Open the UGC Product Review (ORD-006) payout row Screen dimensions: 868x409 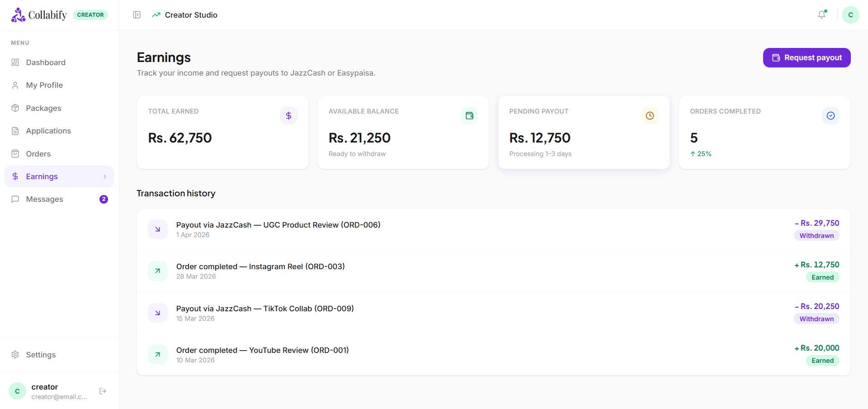click(x=494, y=229)
